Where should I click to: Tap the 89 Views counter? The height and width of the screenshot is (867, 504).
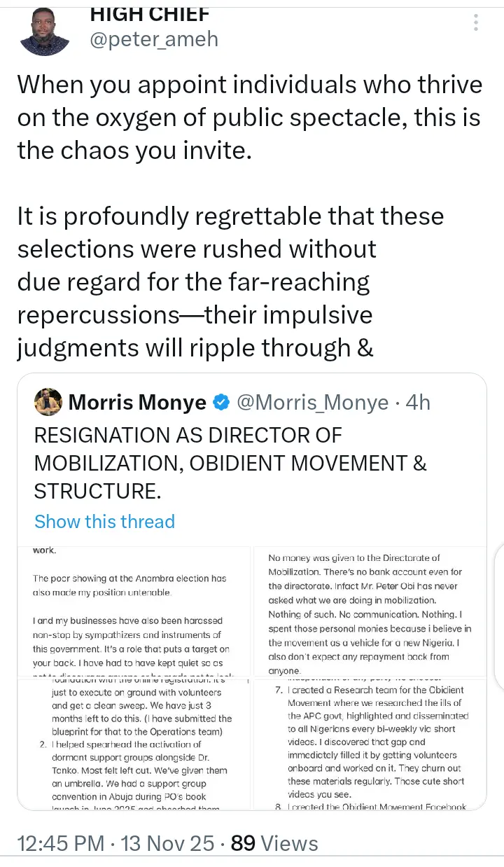[x=274, y=843]
